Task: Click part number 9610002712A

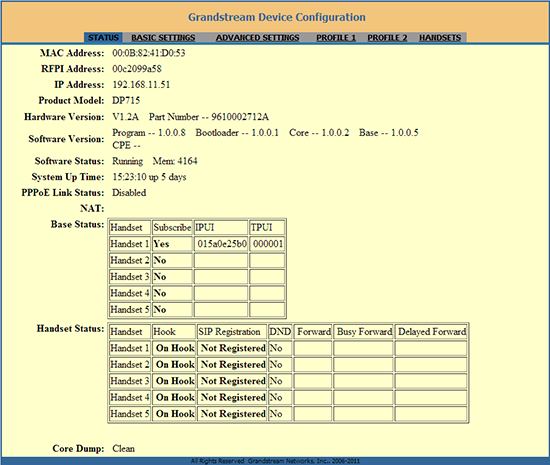Action: [240, 117]
